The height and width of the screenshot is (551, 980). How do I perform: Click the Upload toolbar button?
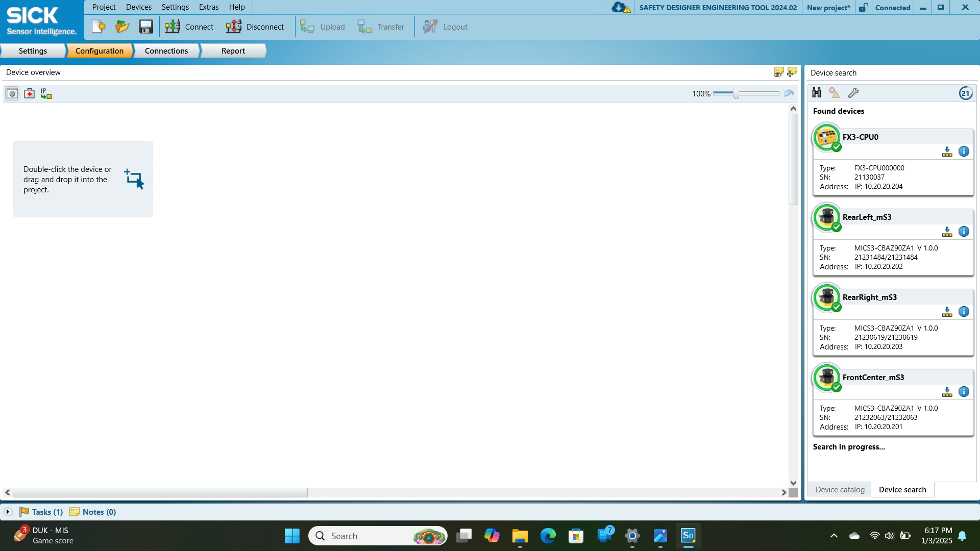click(322, 27)
